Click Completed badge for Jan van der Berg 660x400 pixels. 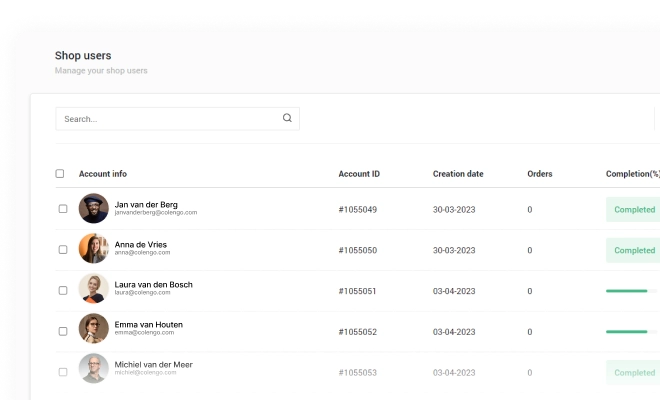634,210
